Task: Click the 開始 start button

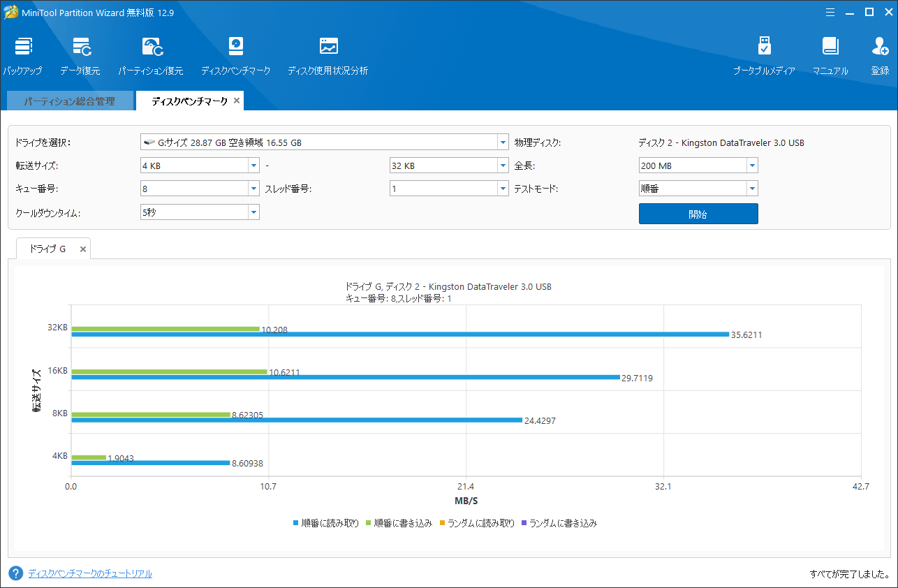Action: pyautogui.click(x=698, y=214)
